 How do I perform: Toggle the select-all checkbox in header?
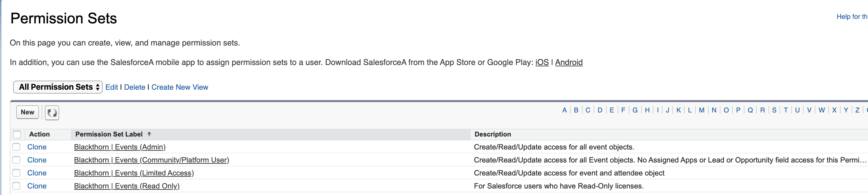(x=17, y=134)
